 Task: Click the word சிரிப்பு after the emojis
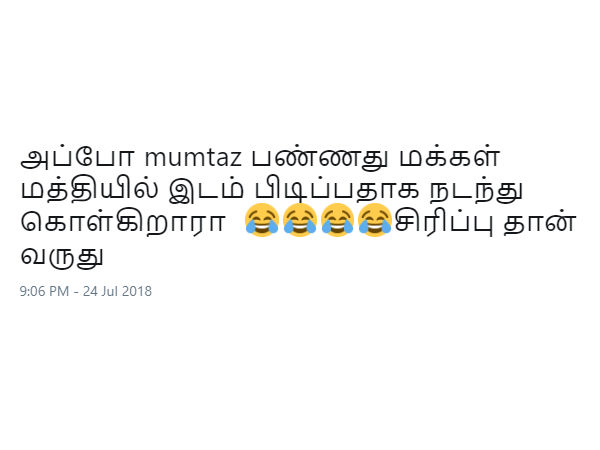pyautogui.click(x=444, y=222)
